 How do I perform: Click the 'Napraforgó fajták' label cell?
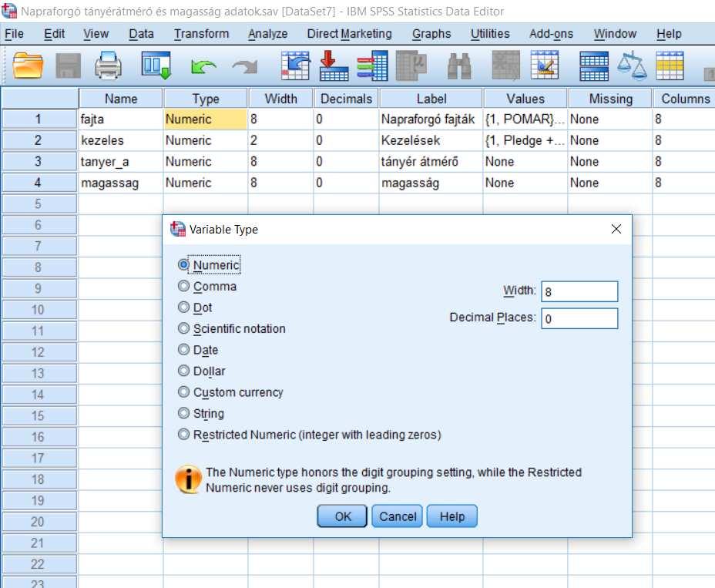tap(431, 119)
